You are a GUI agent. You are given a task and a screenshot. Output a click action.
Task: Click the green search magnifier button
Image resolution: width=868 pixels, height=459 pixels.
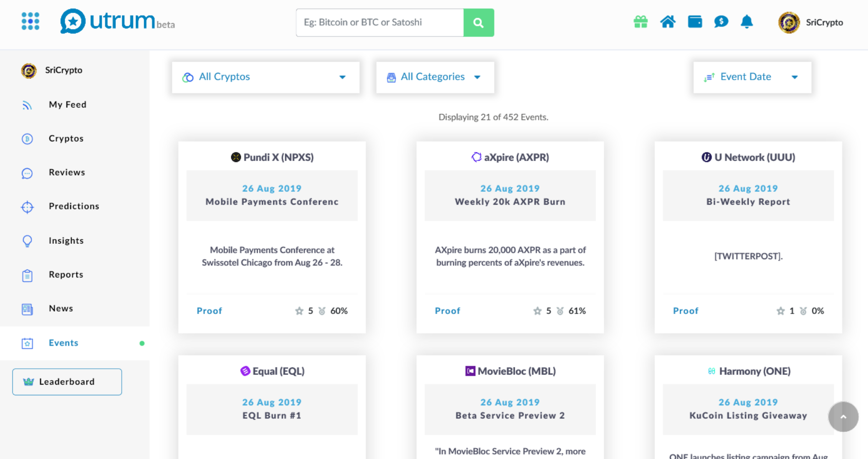pyautogui.click(x=478, y=23)
